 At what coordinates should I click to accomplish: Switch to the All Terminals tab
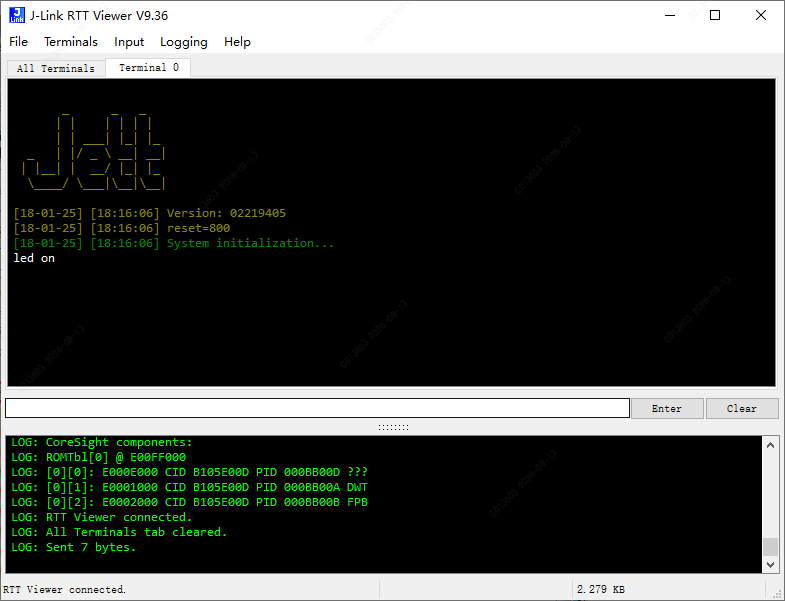pos(56,68)
